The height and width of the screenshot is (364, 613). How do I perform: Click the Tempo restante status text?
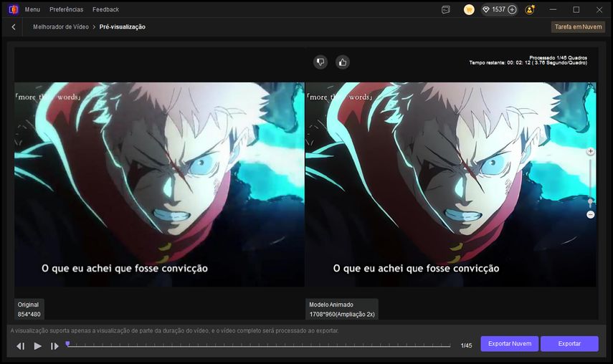pos(528,63)
